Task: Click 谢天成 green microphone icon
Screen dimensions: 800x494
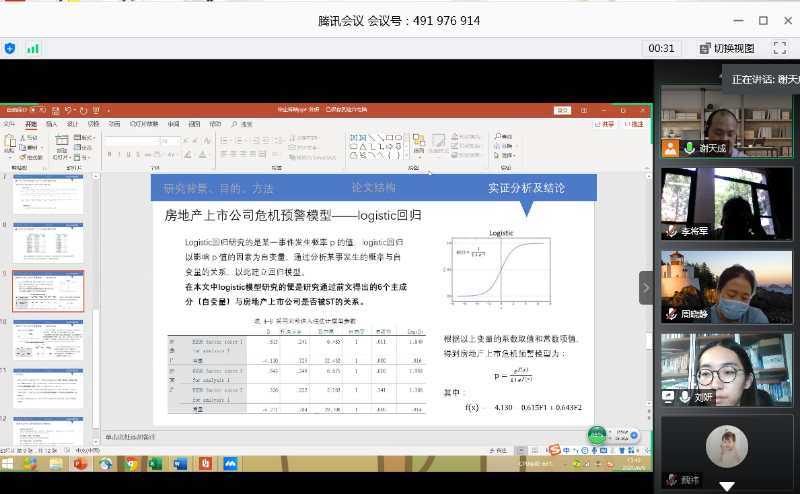Action: coord(689,148)
